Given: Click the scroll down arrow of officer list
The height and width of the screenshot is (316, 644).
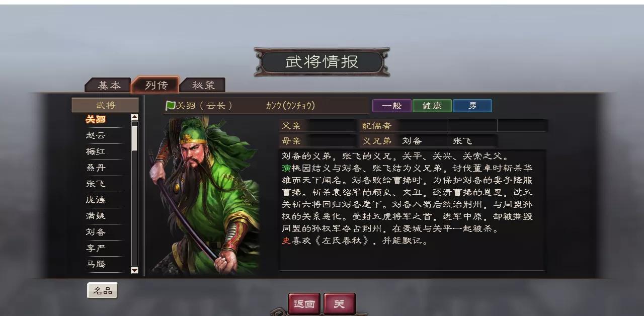Looking at the screenshot, I should 134,270.
